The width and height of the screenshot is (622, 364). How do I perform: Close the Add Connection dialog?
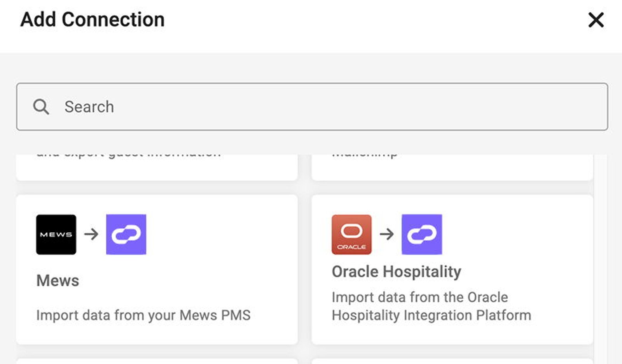pos(596,20)
